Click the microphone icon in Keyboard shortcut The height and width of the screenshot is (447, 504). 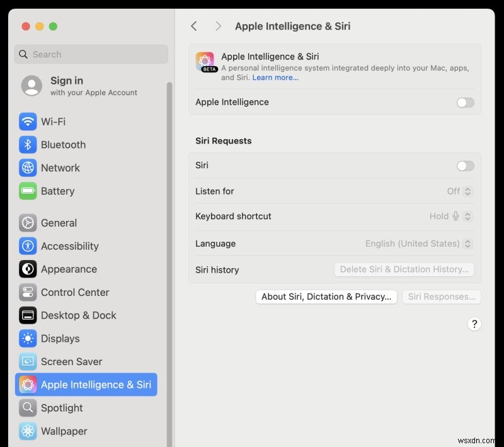[455, 216]
